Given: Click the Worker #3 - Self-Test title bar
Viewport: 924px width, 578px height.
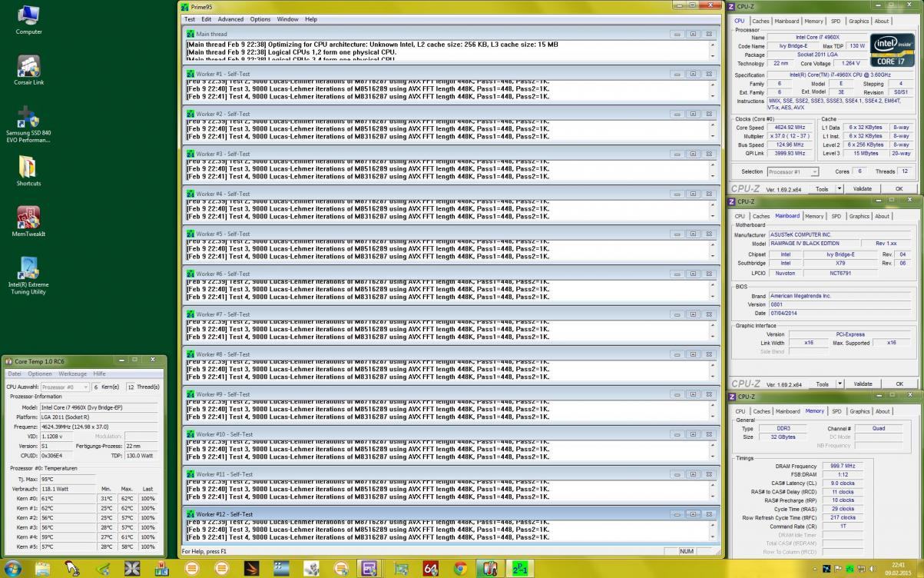Looking at the screenshot, I should (450, 154).
